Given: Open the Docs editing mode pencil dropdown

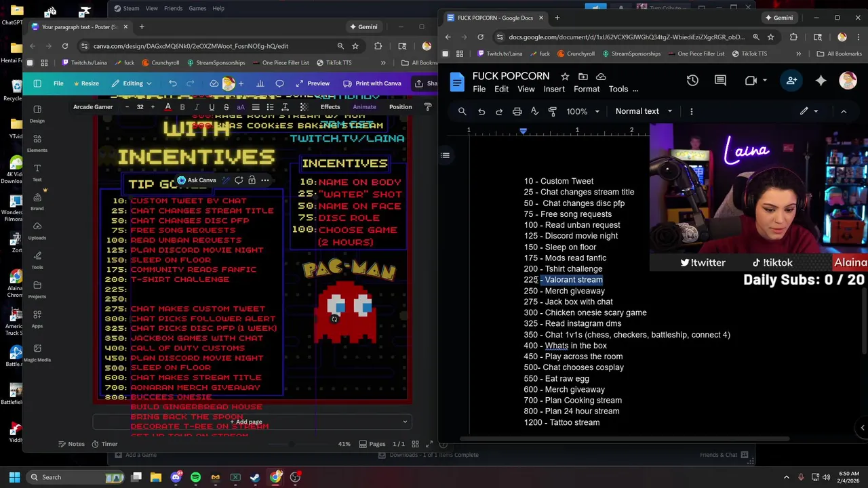Looking at the screenshot, I should tap(809, 111).
